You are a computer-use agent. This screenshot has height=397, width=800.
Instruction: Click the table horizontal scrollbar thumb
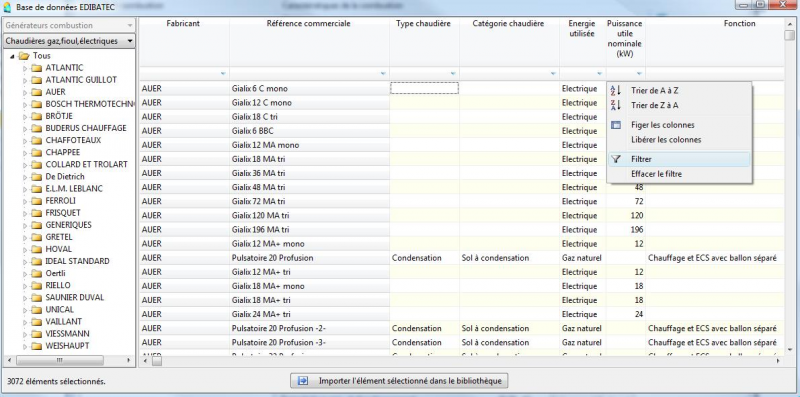pos(157,361)
